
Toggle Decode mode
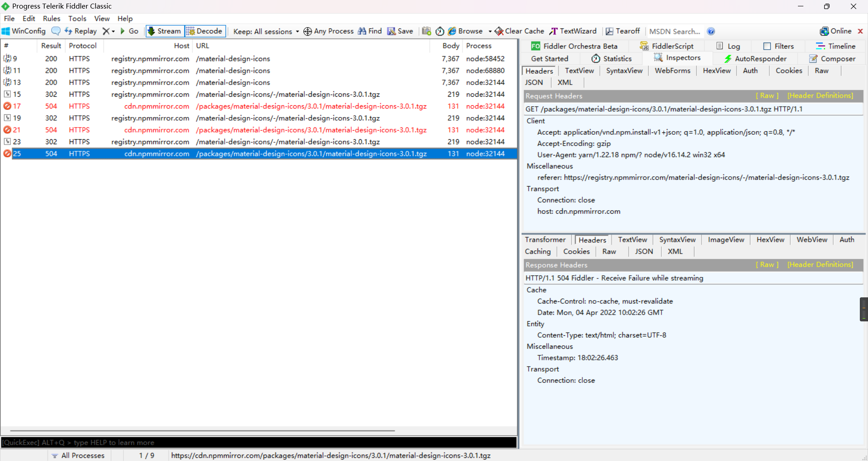click(x=205, y=31)
